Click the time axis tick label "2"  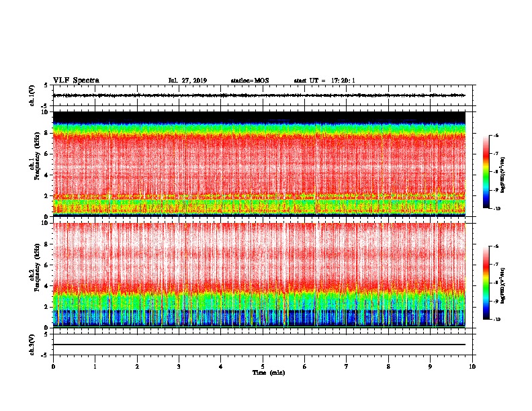(137, 367)
